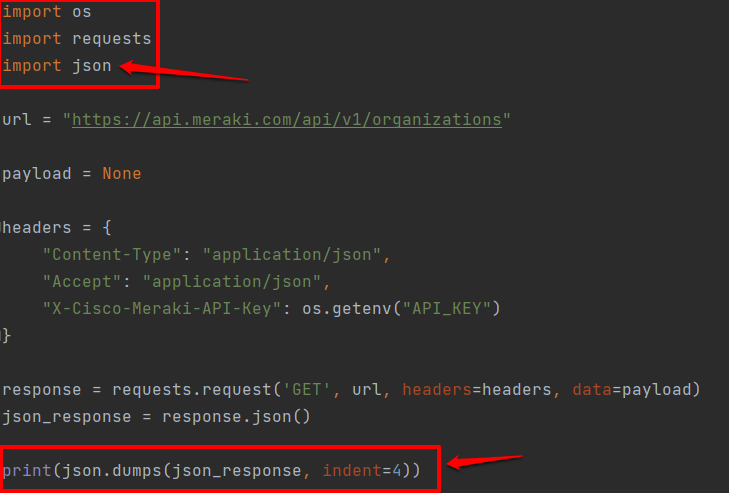The width and height of the screenshot is (729, 493).
Task: Click the 'payload' variable at its definition
Action: coord(37,173)
